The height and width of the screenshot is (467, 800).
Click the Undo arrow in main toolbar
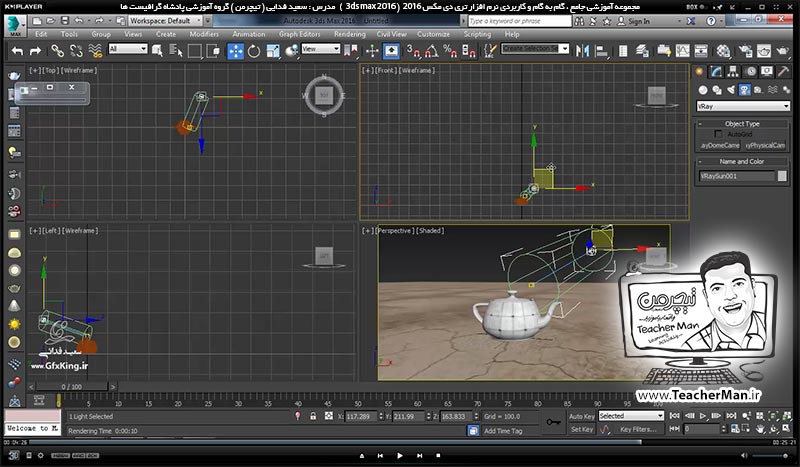tap(17, 51)
